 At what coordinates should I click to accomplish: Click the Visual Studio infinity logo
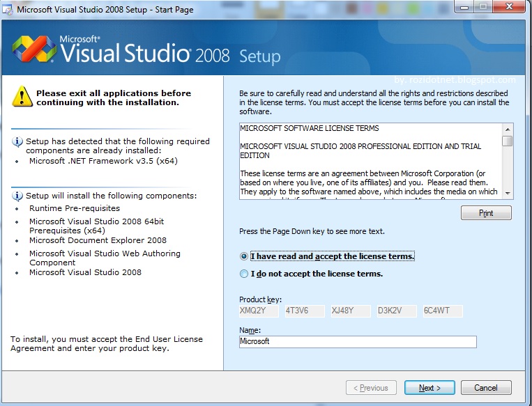click(34, 49)
